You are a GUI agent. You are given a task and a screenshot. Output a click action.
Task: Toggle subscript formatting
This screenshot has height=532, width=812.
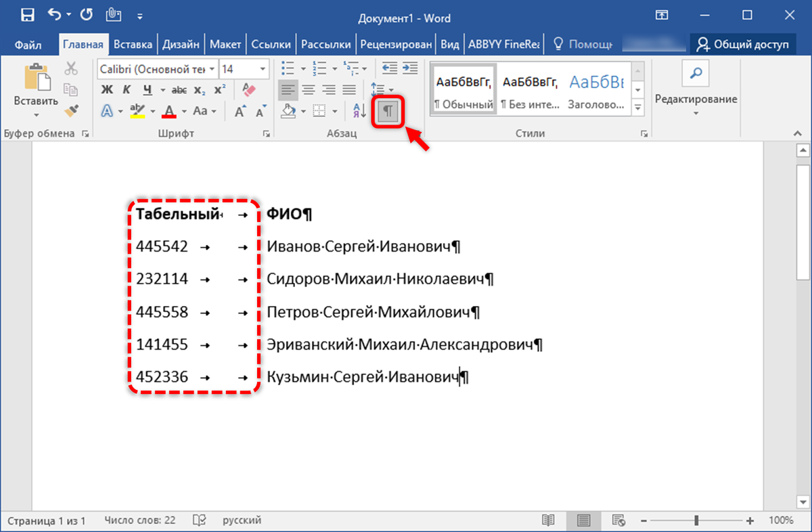(200, 90)
